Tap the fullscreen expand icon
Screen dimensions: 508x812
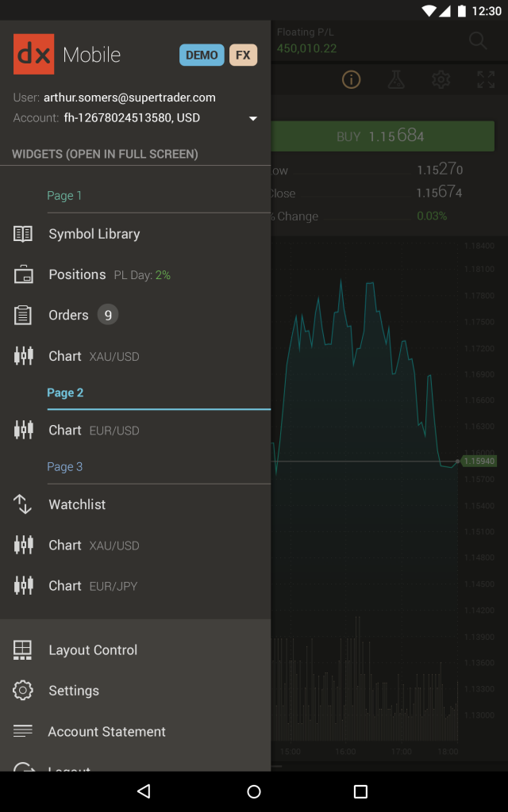pos(486,79)
